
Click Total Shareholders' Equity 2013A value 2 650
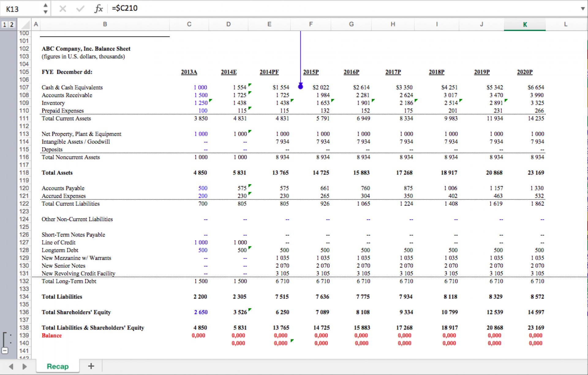pos(201,312)
